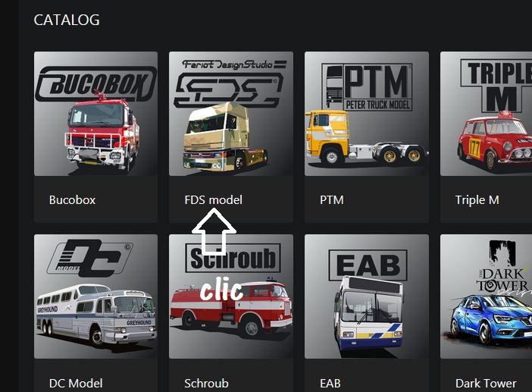Click the EAB catalog label

pyautogui.click(x=330, y=383)
